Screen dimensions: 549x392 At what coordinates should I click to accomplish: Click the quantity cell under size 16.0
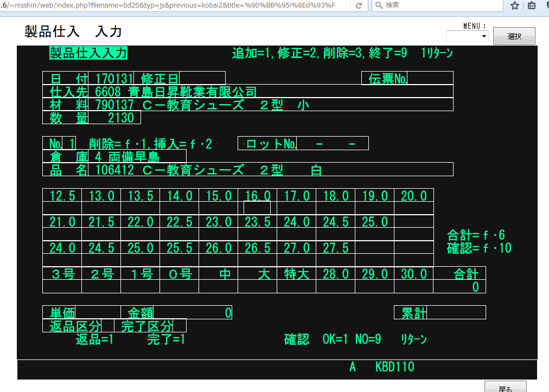257,208
